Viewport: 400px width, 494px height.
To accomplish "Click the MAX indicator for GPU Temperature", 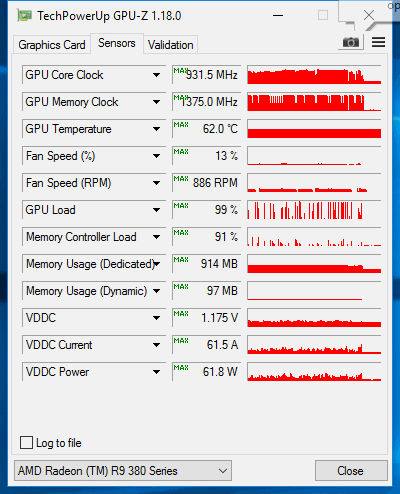I will 181,125.
